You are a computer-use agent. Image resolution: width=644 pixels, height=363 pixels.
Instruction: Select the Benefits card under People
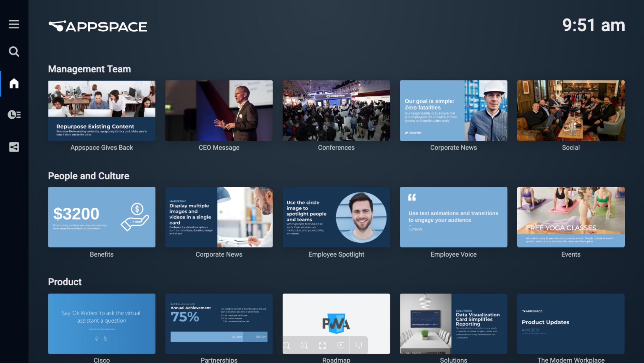coord(101,217)
